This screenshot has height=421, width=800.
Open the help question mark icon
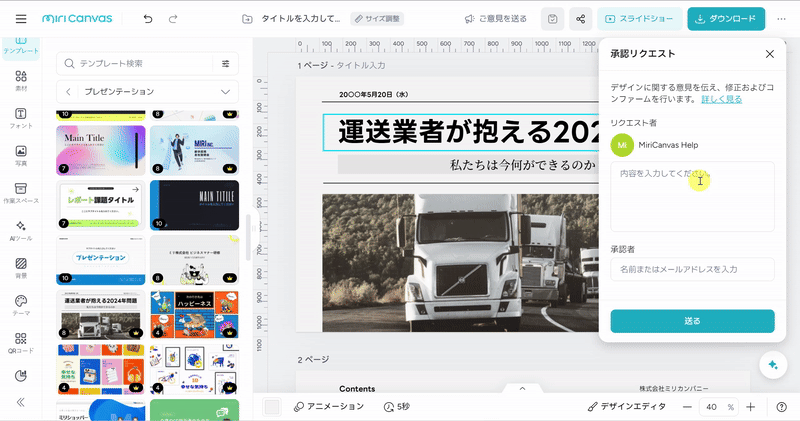coord(781,407)
